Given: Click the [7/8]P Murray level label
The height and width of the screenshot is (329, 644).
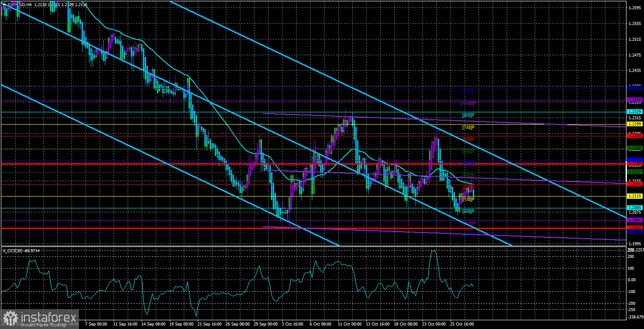Looking at the screenshot, I should click(x=469, y=127).
